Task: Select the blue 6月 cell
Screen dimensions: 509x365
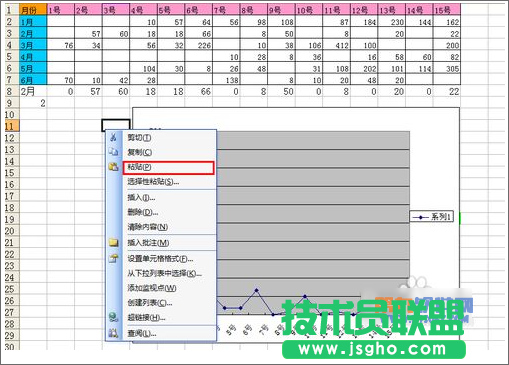Action: click(x=33, y=80)
